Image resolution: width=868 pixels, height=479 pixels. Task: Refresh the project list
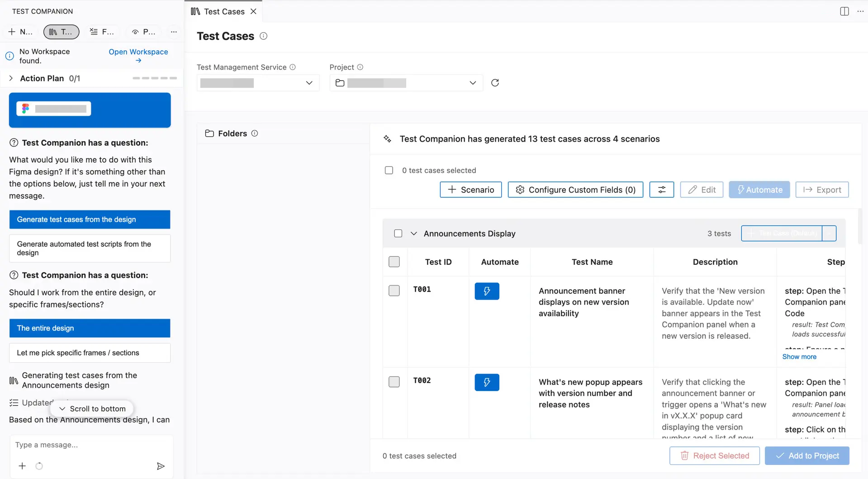(x=495, y=83)
